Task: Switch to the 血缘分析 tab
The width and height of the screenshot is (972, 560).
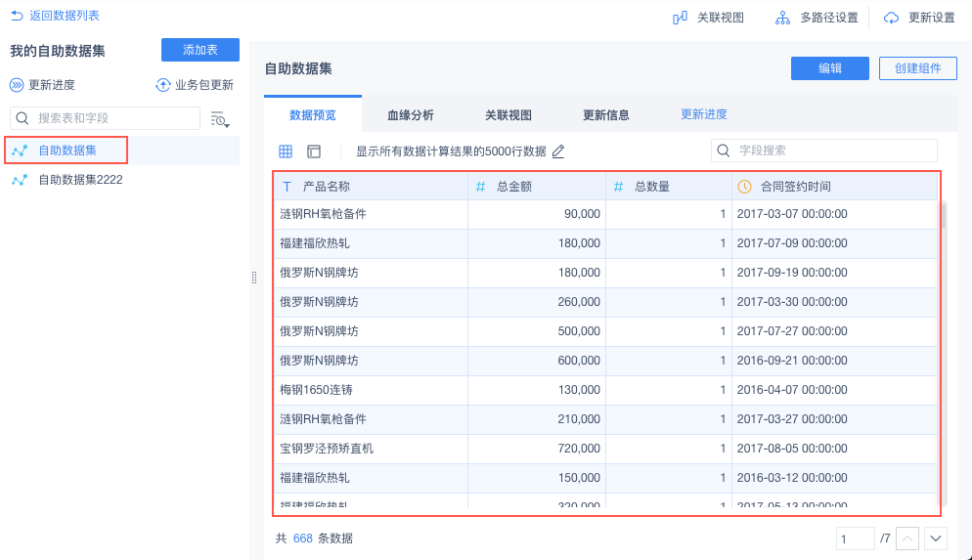Action: click(x=411, y=114)
